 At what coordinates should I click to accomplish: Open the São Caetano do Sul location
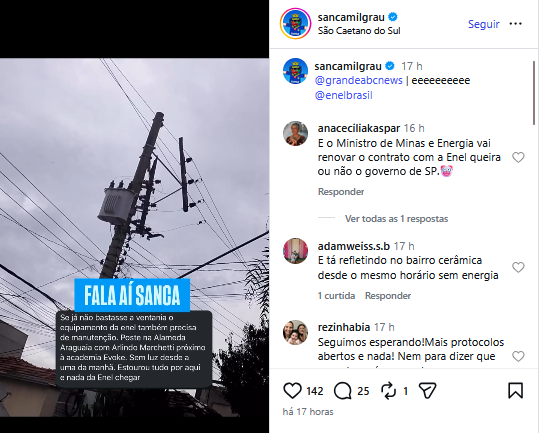(359, 31)
